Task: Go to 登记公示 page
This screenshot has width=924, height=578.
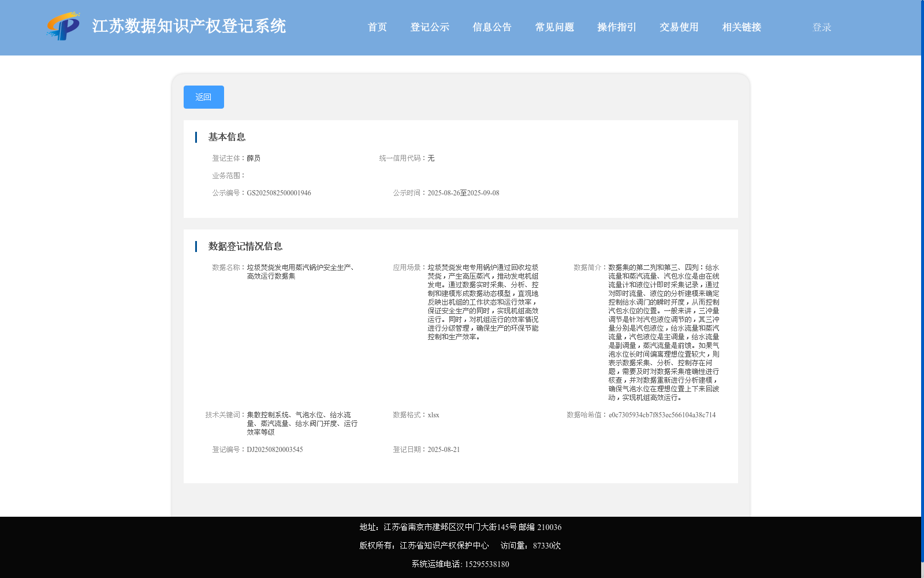Action: click(x=430, y=27)
